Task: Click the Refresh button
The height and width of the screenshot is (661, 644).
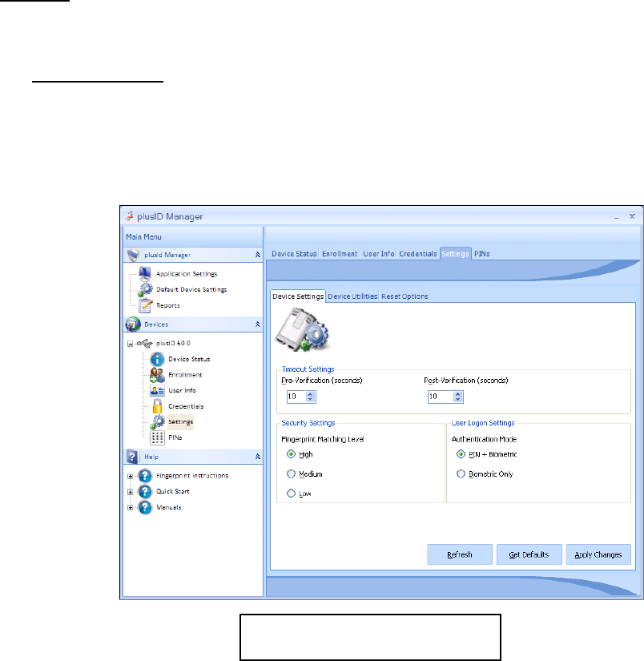Action: click(460, 554)
